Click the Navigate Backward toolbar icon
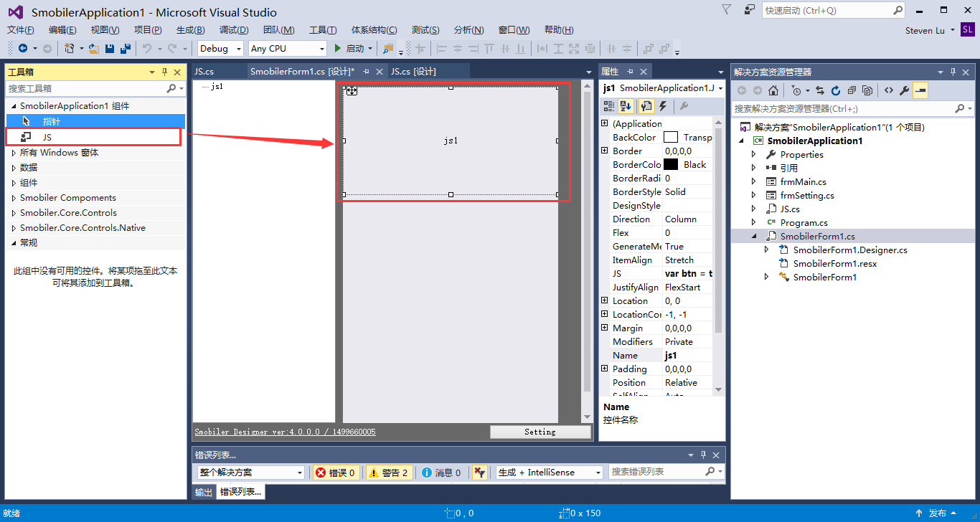Image resolution: width=980 pixels, height=522 pixels. pos(23,49)
